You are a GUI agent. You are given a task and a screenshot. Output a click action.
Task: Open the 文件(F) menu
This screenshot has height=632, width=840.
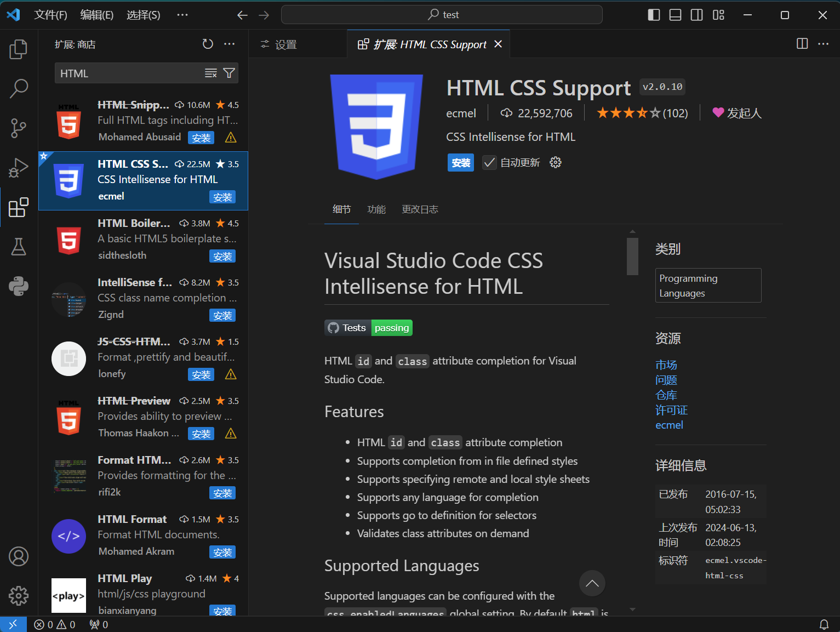(x=50, y=15)
